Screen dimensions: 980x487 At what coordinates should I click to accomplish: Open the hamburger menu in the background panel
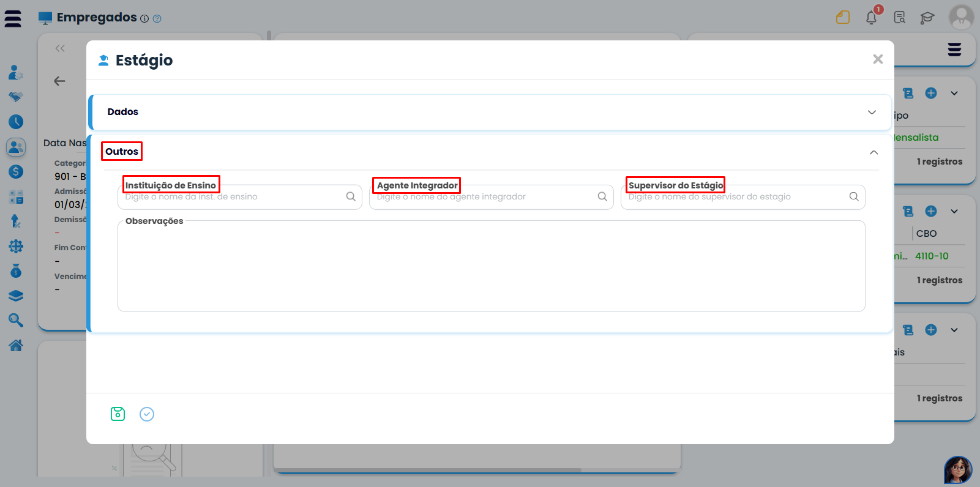tap(954, 50)
